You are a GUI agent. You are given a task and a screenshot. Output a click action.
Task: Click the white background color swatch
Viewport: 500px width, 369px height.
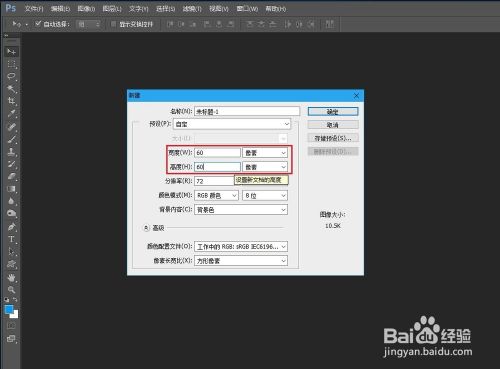coord(15,315)
